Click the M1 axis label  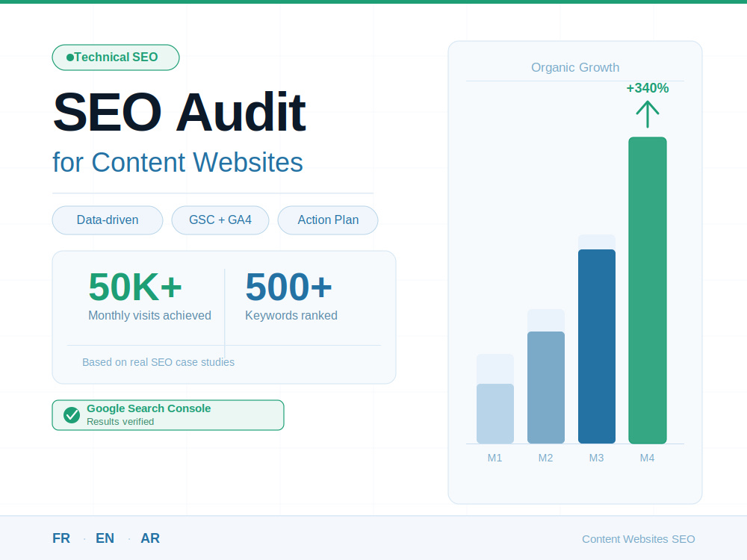495,458
